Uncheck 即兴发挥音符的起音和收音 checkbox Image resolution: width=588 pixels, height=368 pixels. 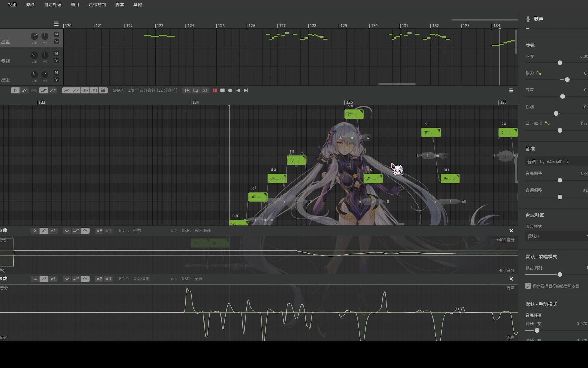coord(528,286)
